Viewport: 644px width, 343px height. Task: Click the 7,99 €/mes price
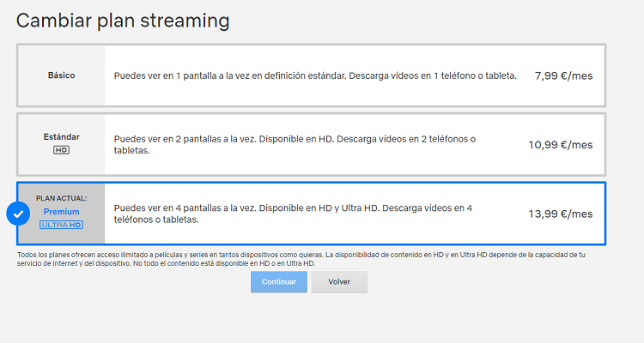[x=563, y=75]
